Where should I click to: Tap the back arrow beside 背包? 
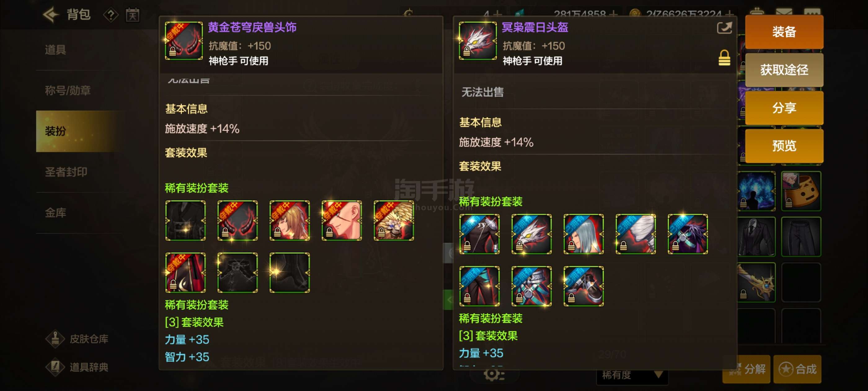51,15
